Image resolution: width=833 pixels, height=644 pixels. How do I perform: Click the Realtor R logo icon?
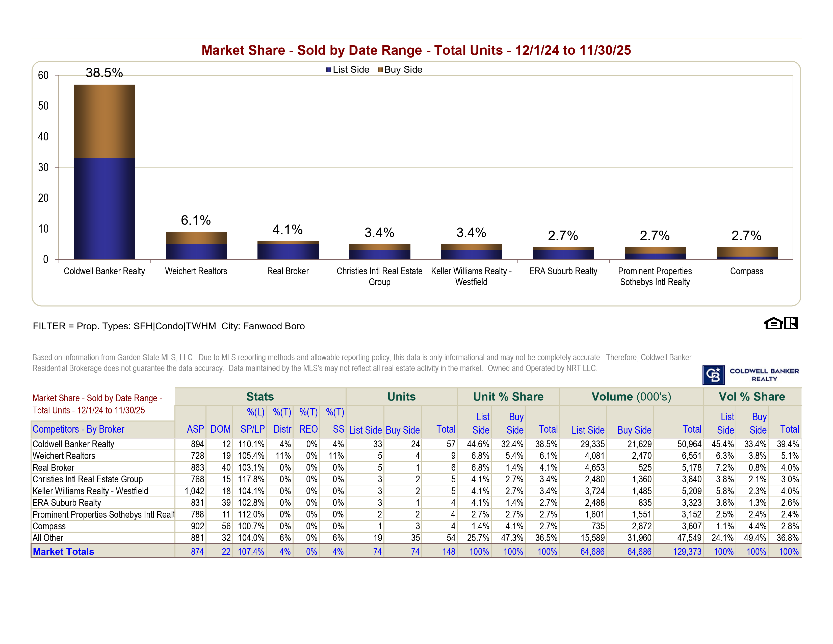tap(791, 323)
